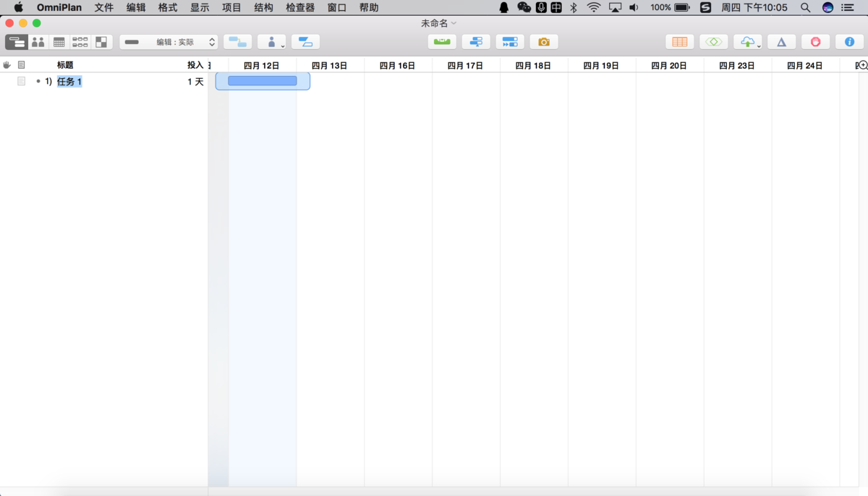This screenshot has width=868, height=496.
Task: Click the Catch Up blue toolbar icon
Action: click(x=510, y=42)
